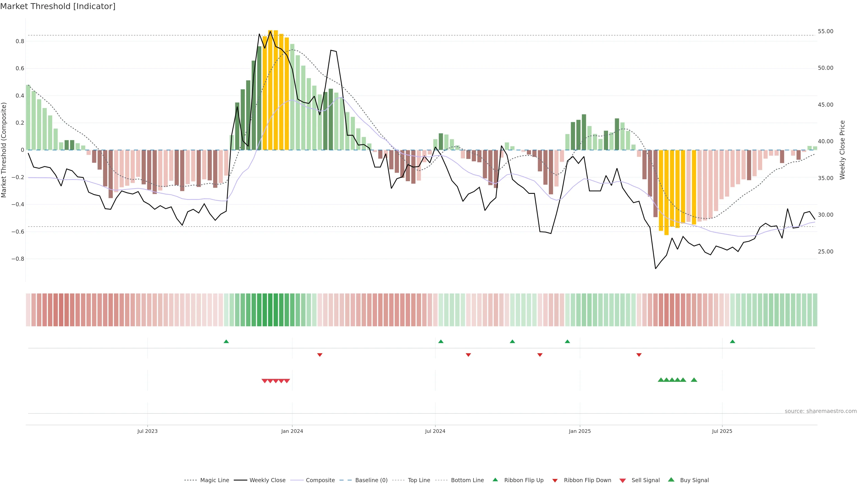Click the ribbon flip up triangle after Jul 2025
Screen dimensions: 868x488
[732, 342]
